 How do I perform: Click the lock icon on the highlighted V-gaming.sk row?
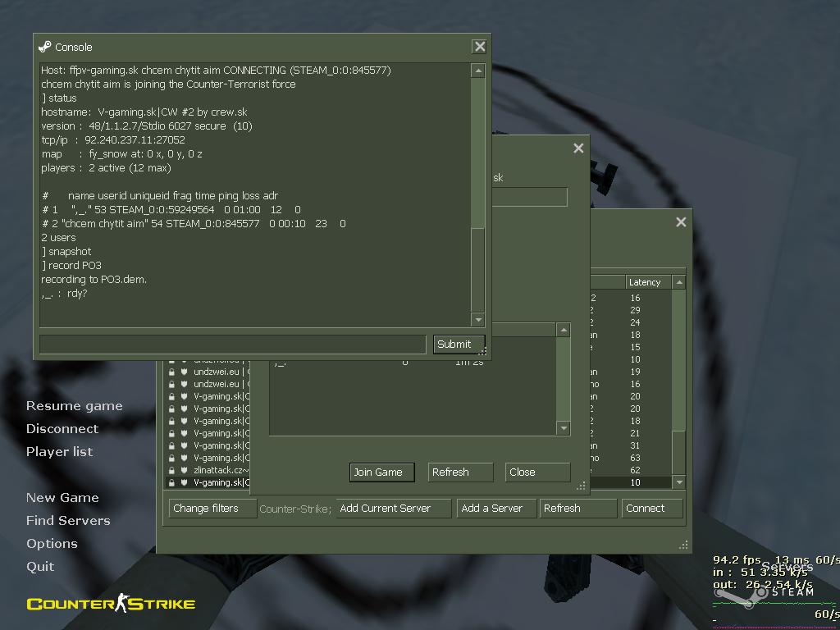click(171, 482)
